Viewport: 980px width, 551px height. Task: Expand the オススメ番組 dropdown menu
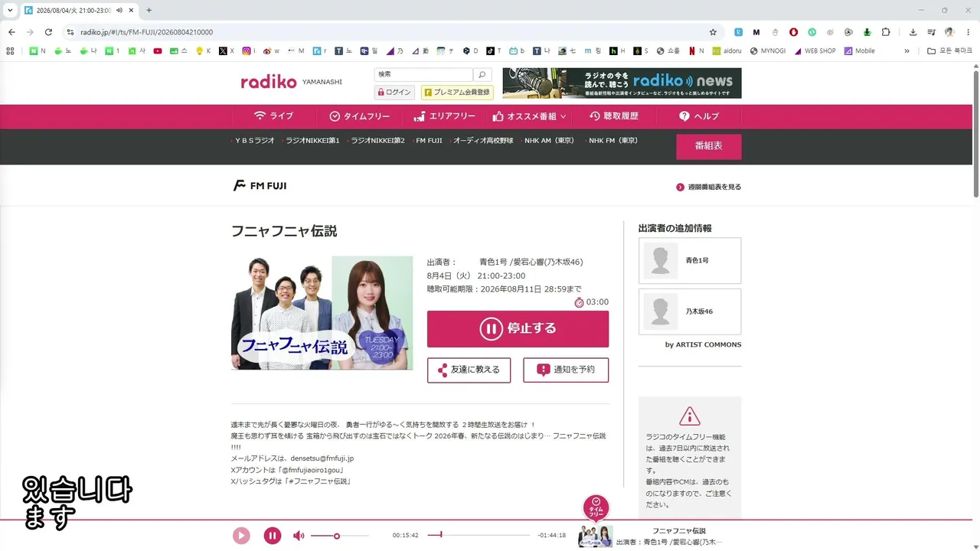tap(530, 116)
